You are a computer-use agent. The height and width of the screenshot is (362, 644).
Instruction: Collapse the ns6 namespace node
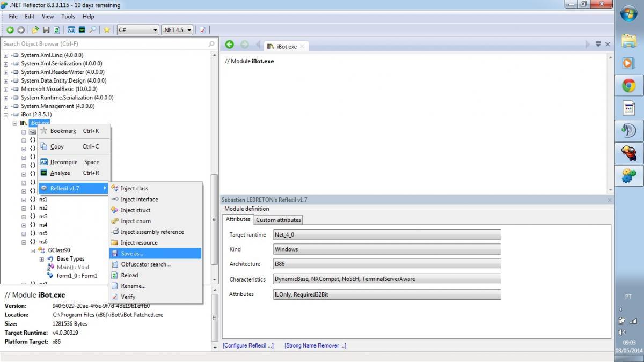pos(24,242)
